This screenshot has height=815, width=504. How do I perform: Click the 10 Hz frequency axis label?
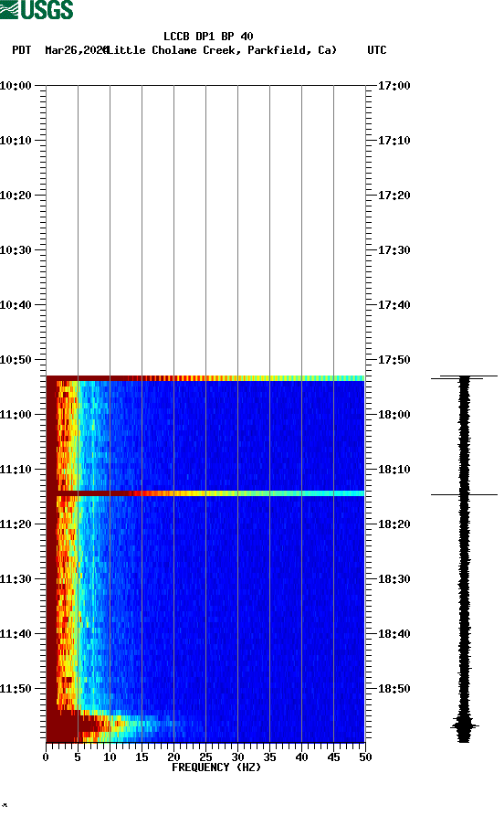point(110,757)
